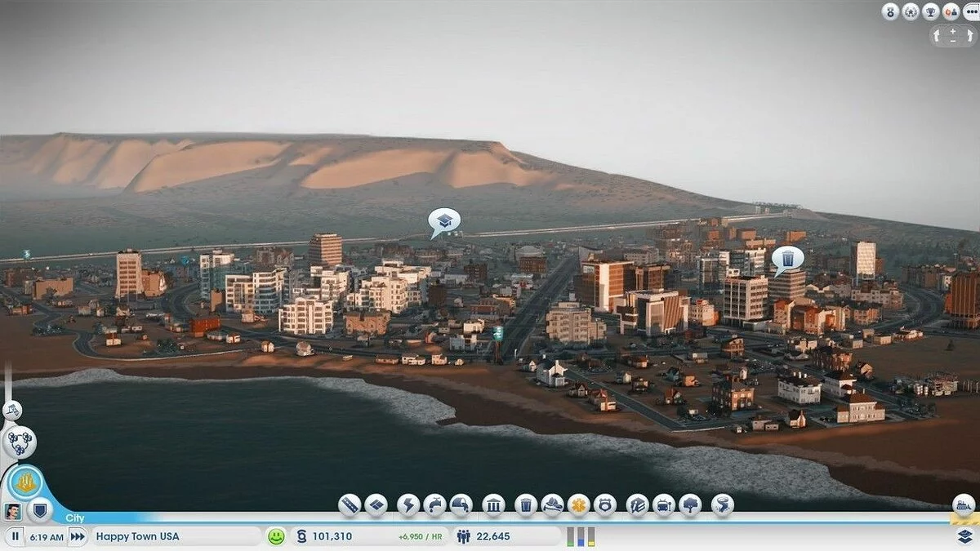980x551 pixels.
Task: Open the star laurel leaderboards icon
Action: click(x=911, y=11)
